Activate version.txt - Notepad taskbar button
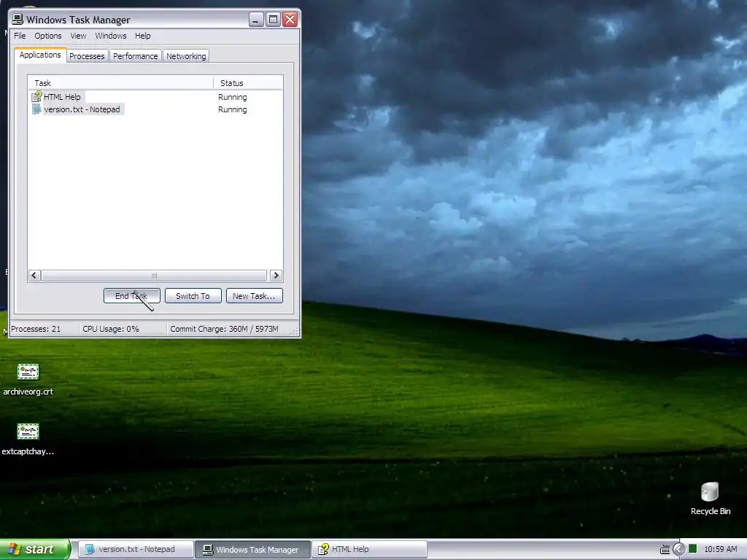This screenshot has width=747, height=560. click(136, 550)
